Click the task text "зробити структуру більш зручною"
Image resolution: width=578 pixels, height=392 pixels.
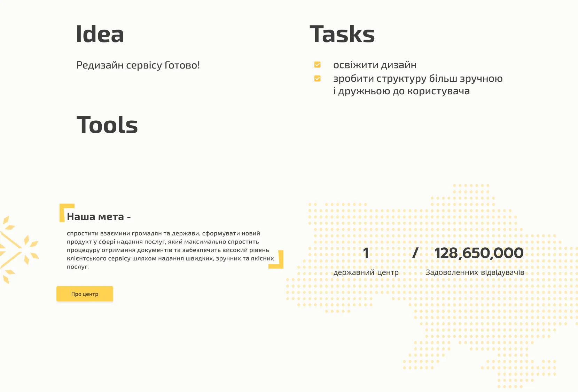[418, 79]
